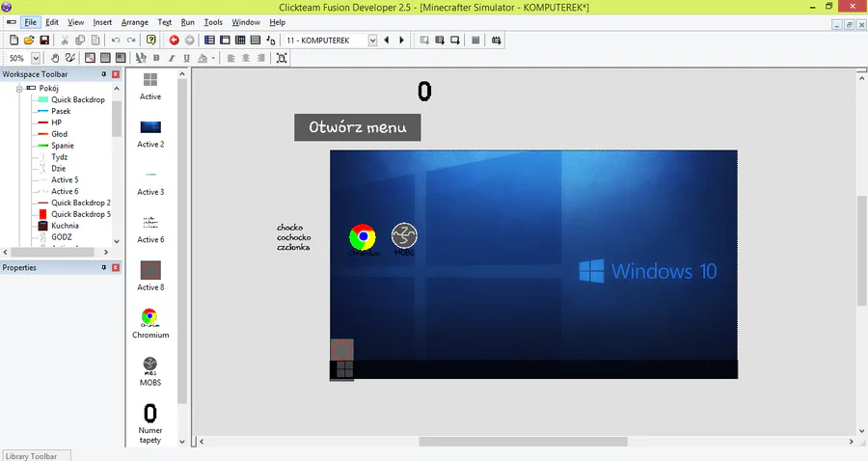The width and height of the screenshot is (868, 461).
Task: Open the Event editor icon
Action: click(x=240, y=40)
